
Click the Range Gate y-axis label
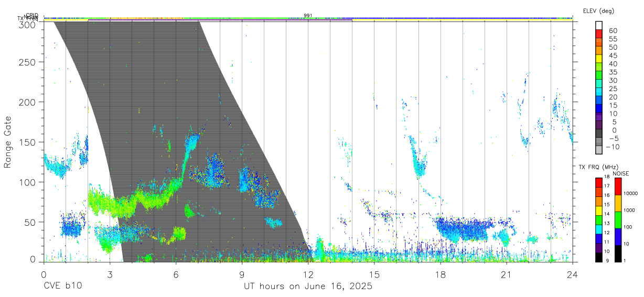point(8,142)
